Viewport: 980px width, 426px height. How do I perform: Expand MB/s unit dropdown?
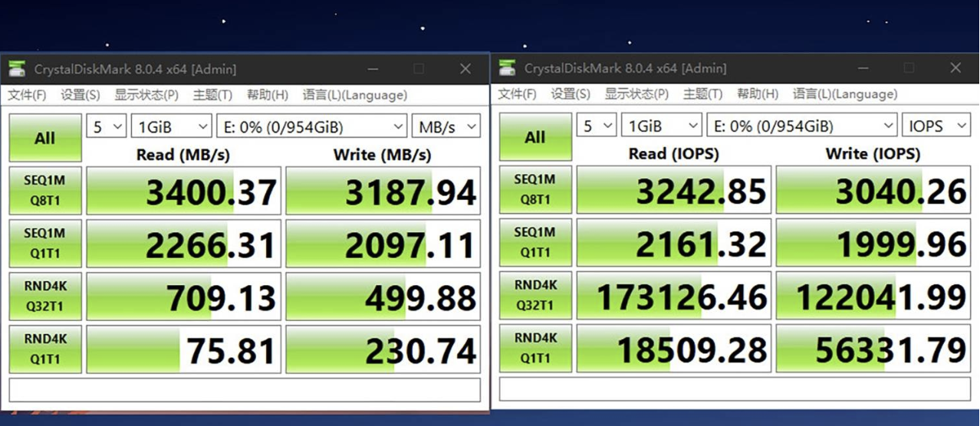(446, 126)
